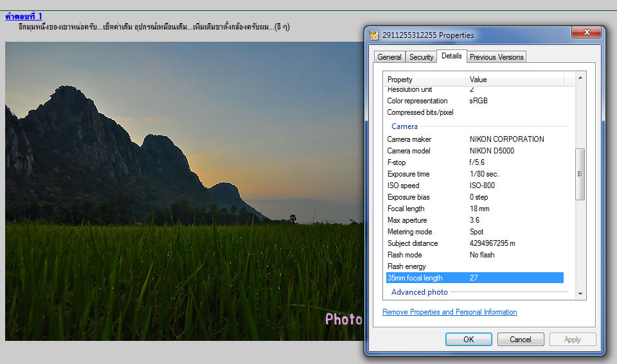Switch to the General tab

point(389,57)
